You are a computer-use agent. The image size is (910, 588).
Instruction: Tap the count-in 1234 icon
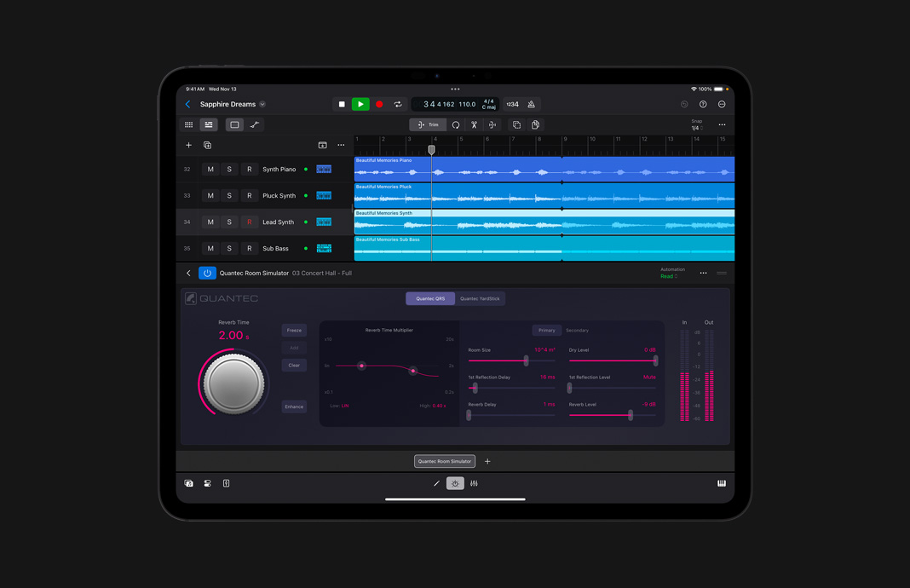click(512, 104)
